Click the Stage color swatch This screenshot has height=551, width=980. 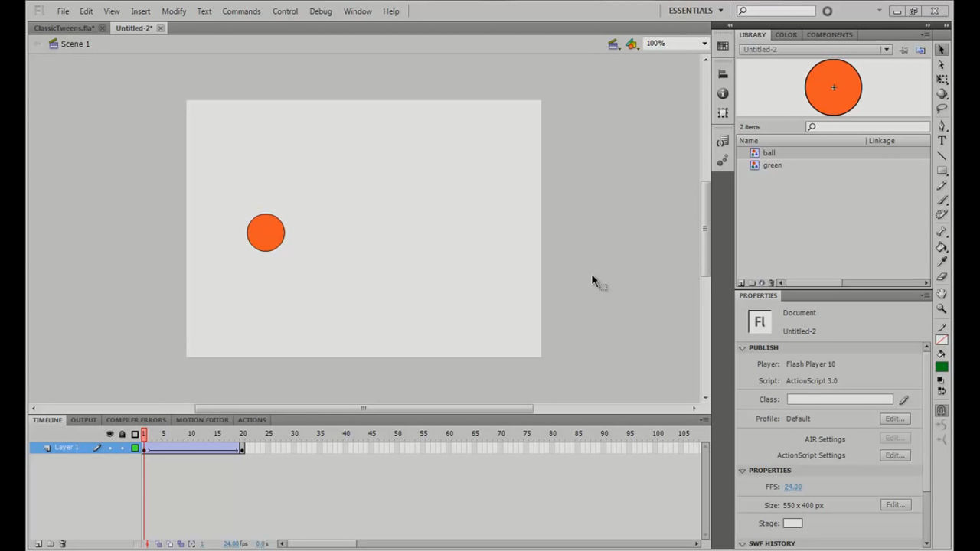coord(792,523)
